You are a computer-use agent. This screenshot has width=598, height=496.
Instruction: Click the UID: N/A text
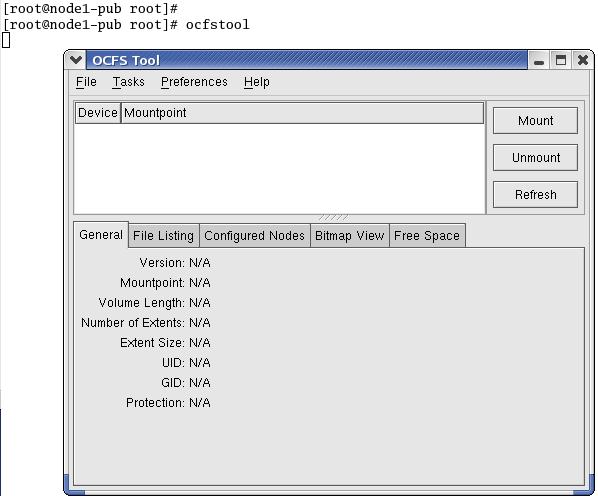(186, 363)
